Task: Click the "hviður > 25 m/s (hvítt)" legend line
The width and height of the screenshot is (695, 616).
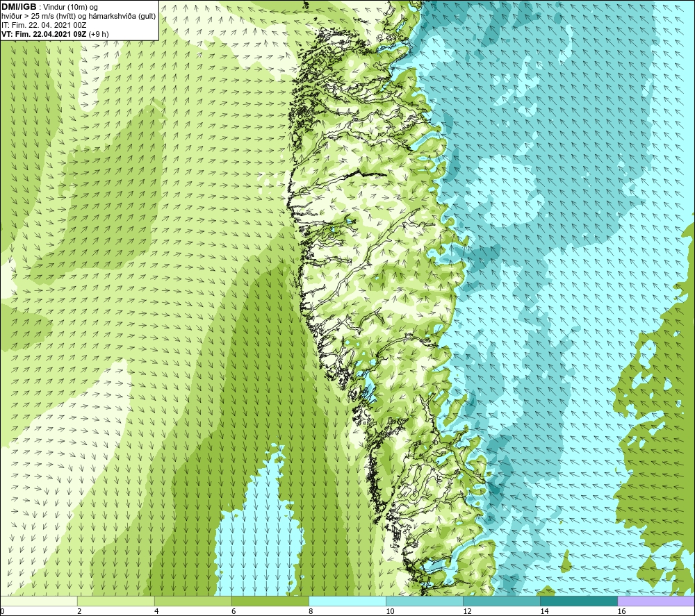Action: pyautogui.click(x=78, y=17)
